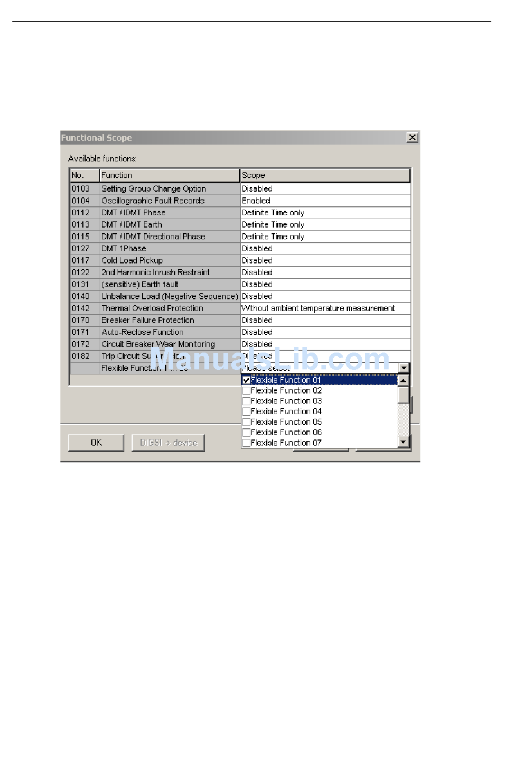This screenshot has width=532, height=778.
Task: Check Flexible Function 07
Action: click(246, 443)
